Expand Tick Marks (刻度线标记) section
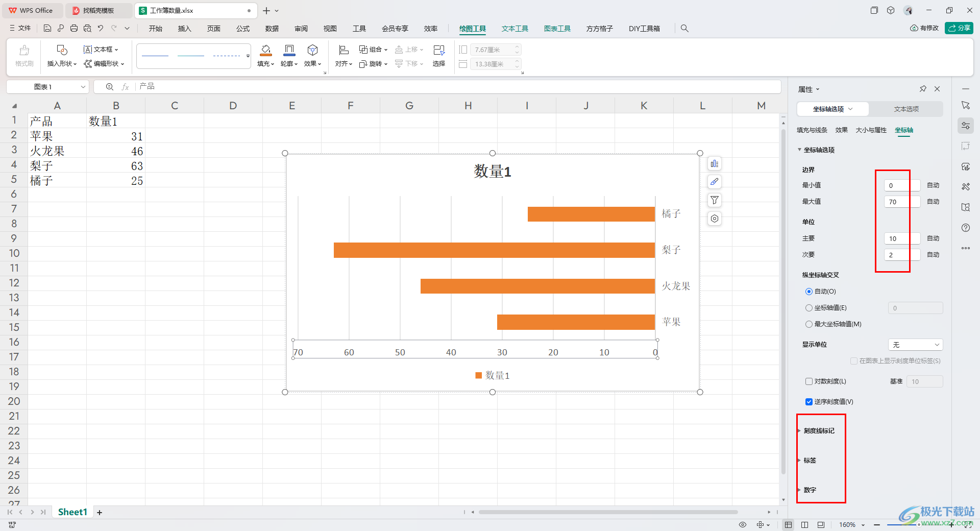 point(819,431)
